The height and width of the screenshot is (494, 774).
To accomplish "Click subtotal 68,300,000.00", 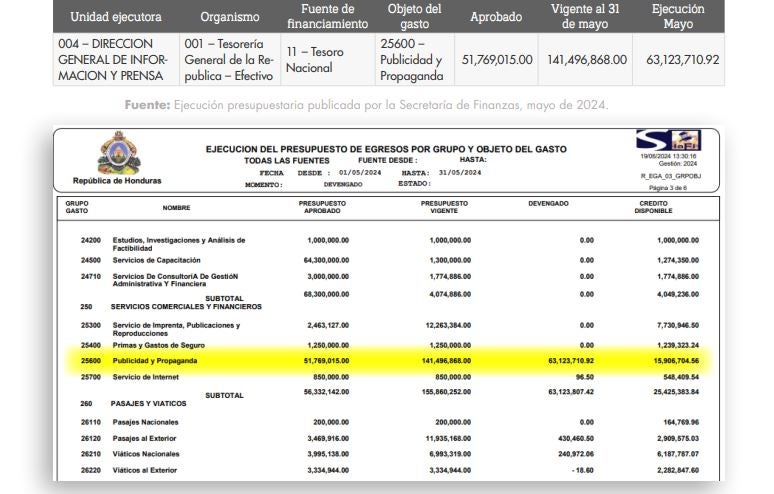I will coord(326,294).
